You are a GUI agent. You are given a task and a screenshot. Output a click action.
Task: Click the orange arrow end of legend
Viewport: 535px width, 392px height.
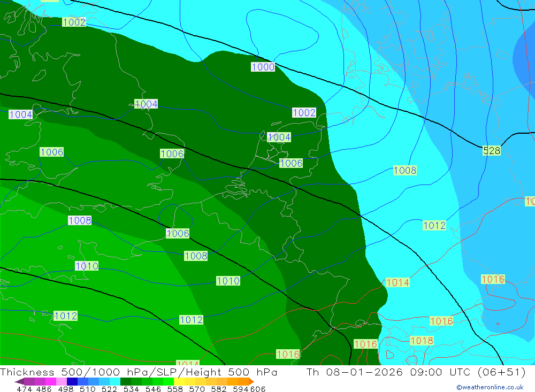pyautogui.click(x=251, y=381)
